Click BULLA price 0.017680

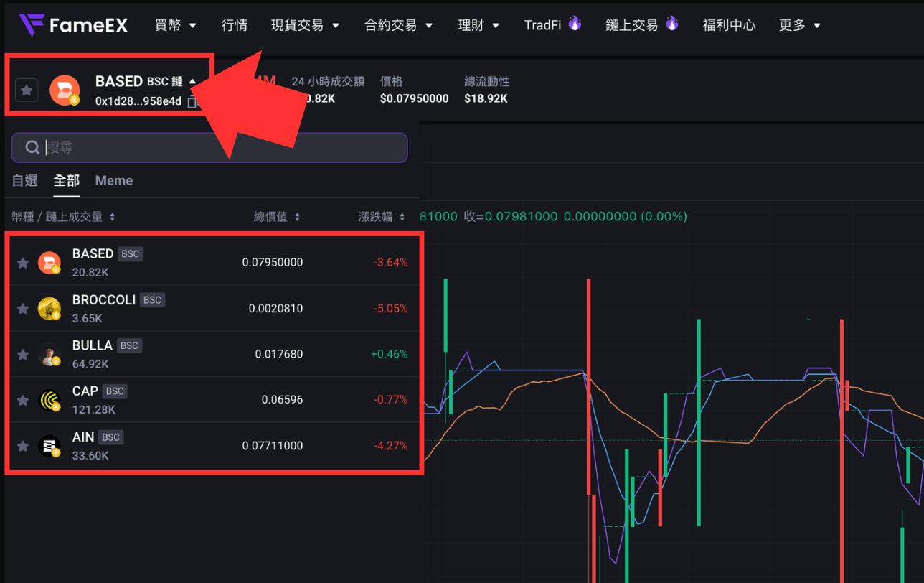(x=279, y=355)
